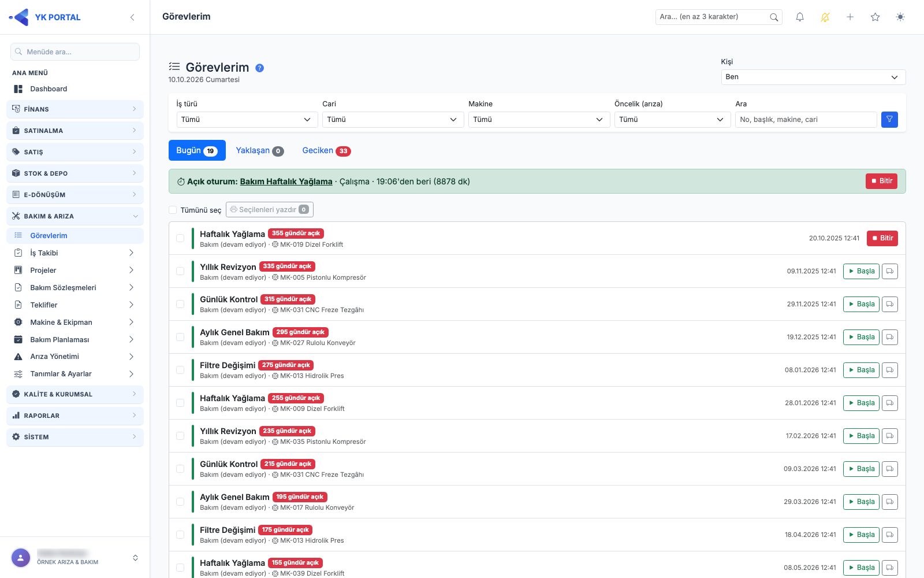Select checkbox for Haftalık Yağlama MK-019 row

180,238
